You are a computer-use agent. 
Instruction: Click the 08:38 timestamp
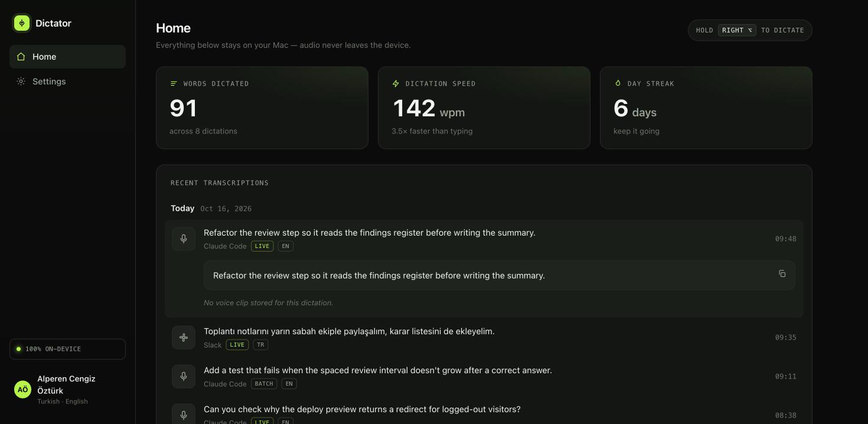click(x=785, y=415)
